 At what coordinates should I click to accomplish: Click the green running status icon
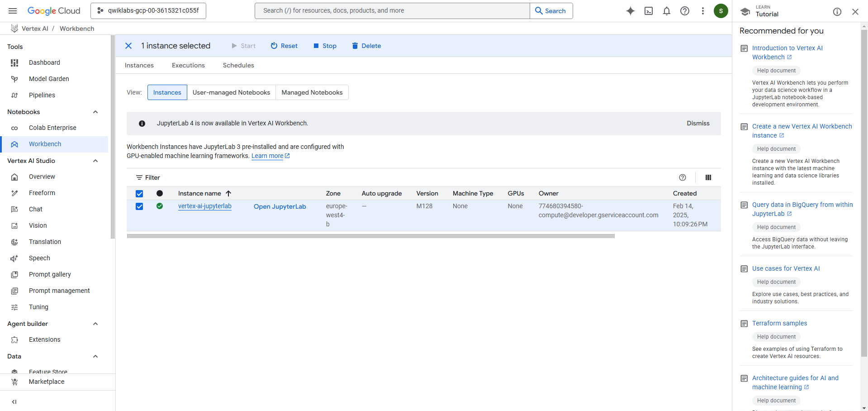point(160,206)
